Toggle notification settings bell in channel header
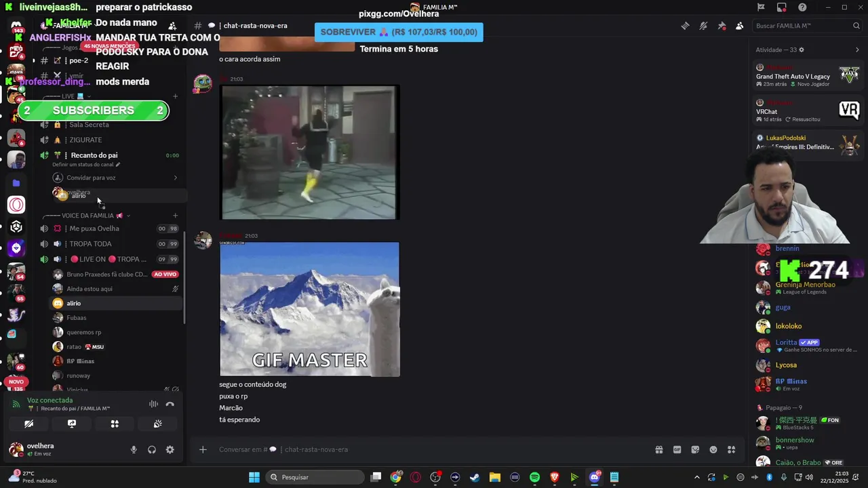 [x=703, y=26]
